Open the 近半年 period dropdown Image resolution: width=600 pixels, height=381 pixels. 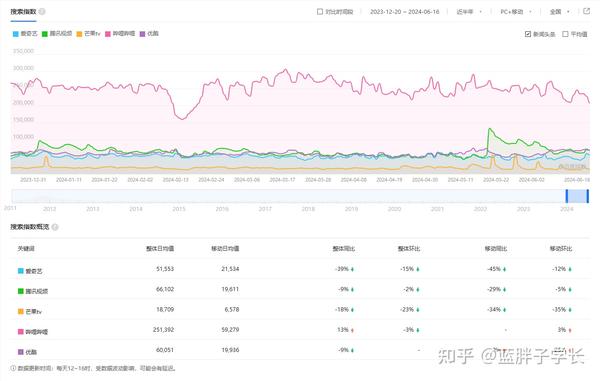[469, 12]
